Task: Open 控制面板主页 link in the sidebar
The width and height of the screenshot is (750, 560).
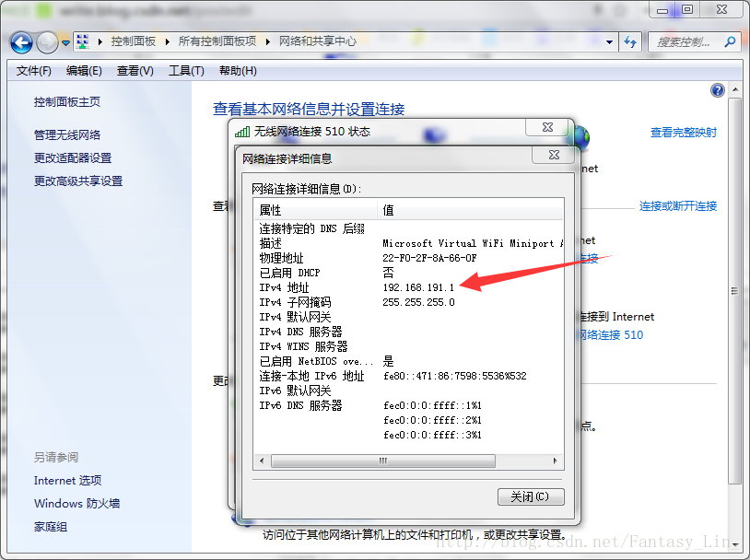Action: 67,102
